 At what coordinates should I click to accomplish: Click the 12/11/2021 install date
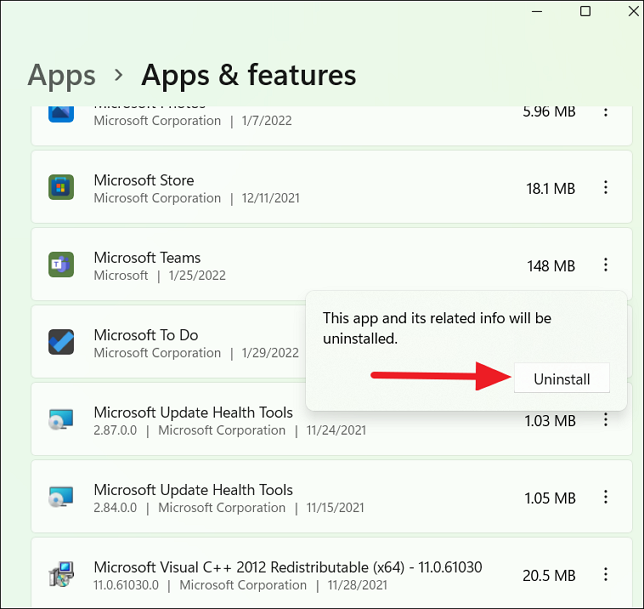click(271, 198)
